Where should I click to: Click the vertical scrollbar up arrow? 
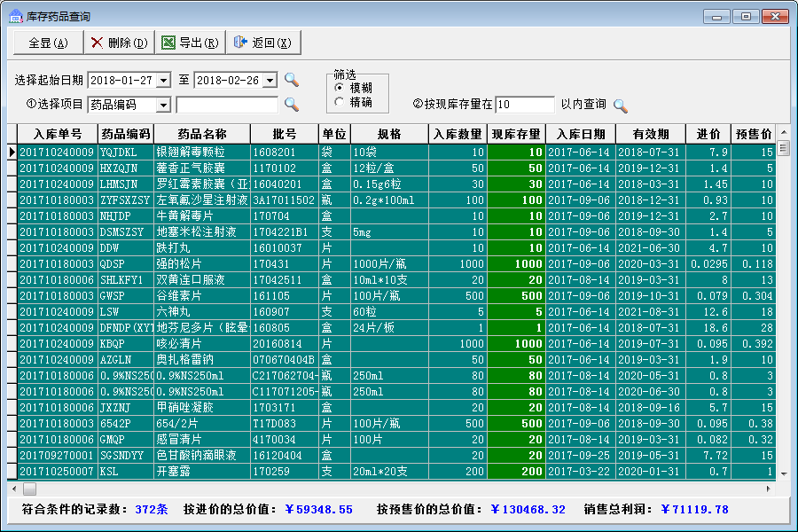[784, 132]
